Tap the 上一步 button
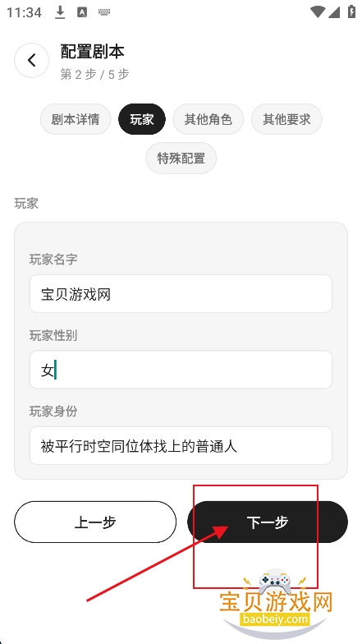This screenshot has height=644, width=362. tap(95, 522)
